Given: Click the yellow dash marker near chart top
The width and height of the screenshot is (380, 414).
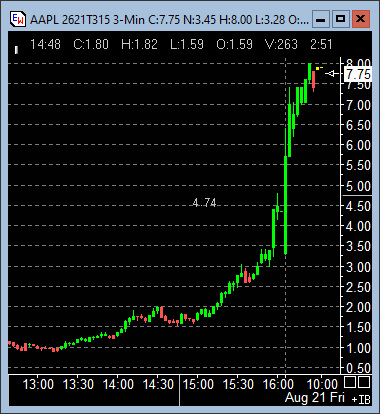Looking at the screenshot, I should pos(319,68).
